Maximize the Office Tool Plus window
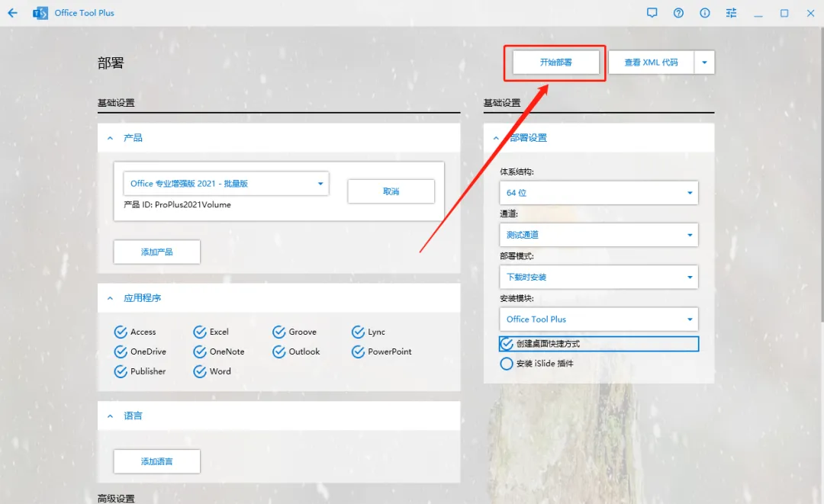The height and width of the screenshot is (504, 824). click(784, 13)
